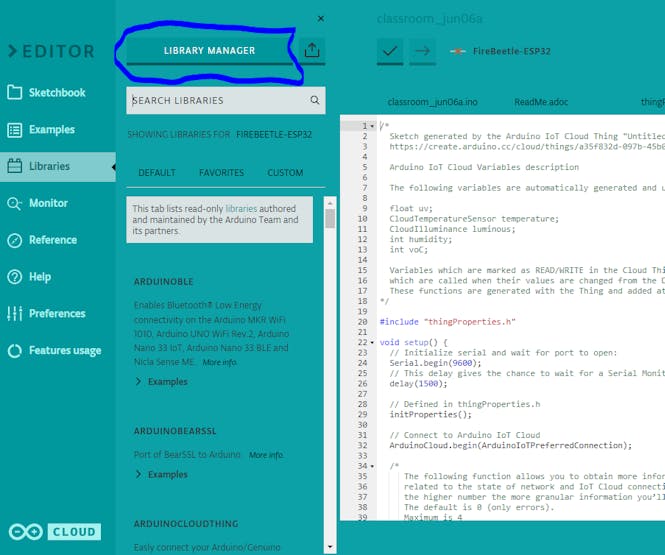Click the search magnifier icon
The width and height of the screenshot is (665, 555).
(x=315, y=100)
